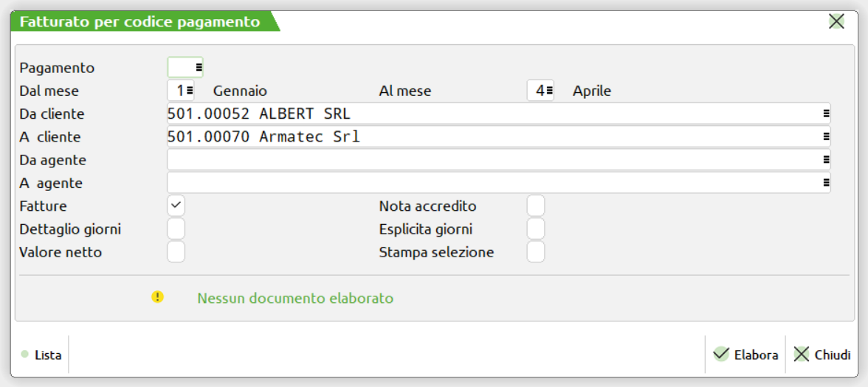The height and width of the screenshot is (387, 868).
Task: Click inside the Da agente text field
Action: point(487,160)
